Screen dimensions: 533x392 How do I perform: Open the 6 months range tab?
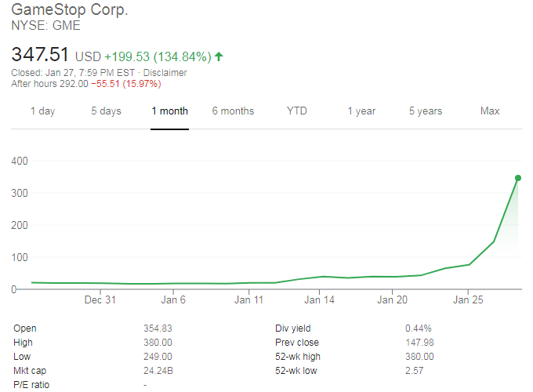(x=233, y=111)
